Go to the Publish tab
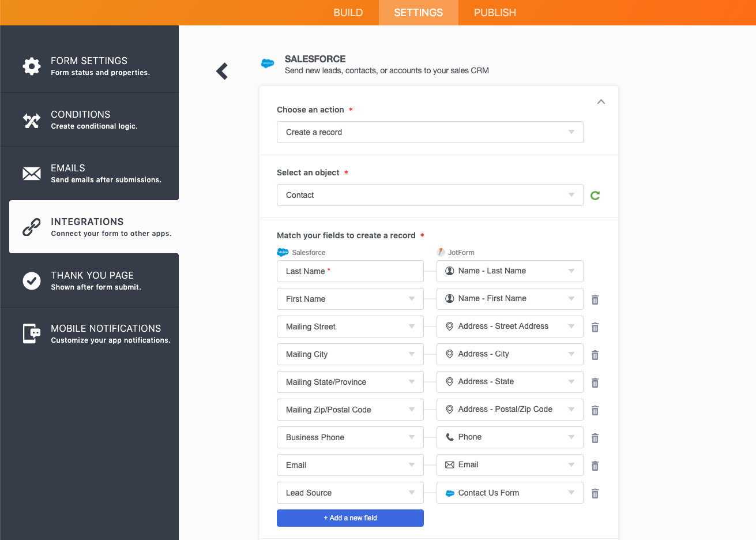Screen dimensions: 756x540 [x=495, y=13]
